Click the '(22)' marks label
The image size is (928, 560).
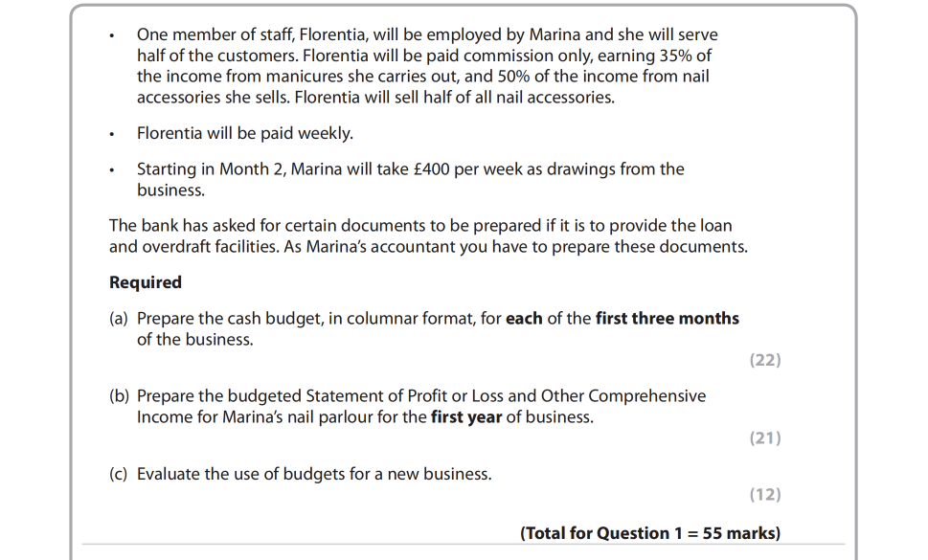(x=764, y=360)
